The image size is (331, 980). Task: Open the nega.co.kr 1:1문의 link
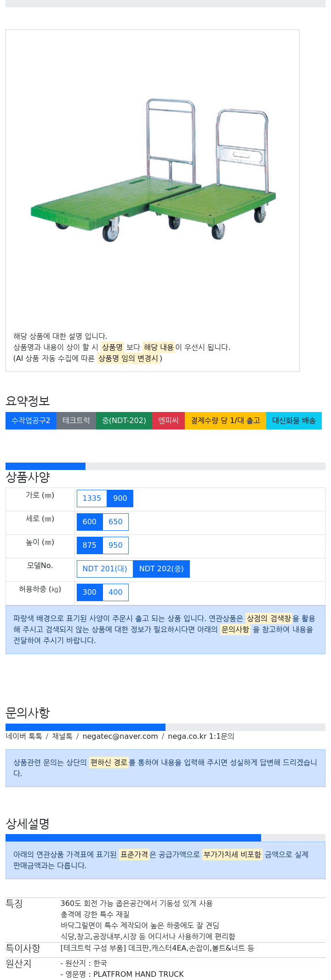coord(201,736)
